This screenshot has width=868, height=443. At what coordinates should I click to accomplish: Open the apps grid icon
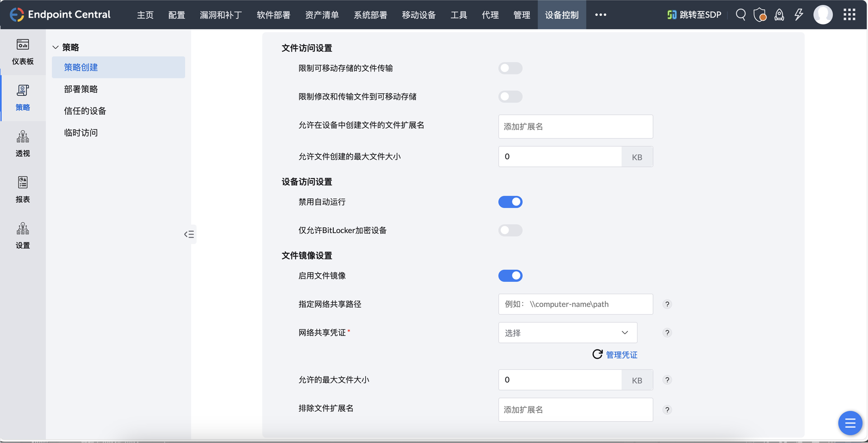tap(849, 14)
